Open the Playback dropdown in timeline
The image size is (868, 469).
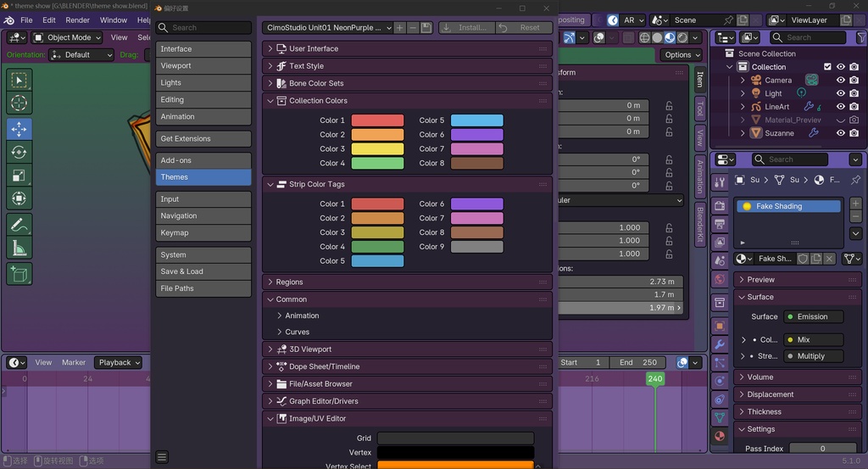119,363
